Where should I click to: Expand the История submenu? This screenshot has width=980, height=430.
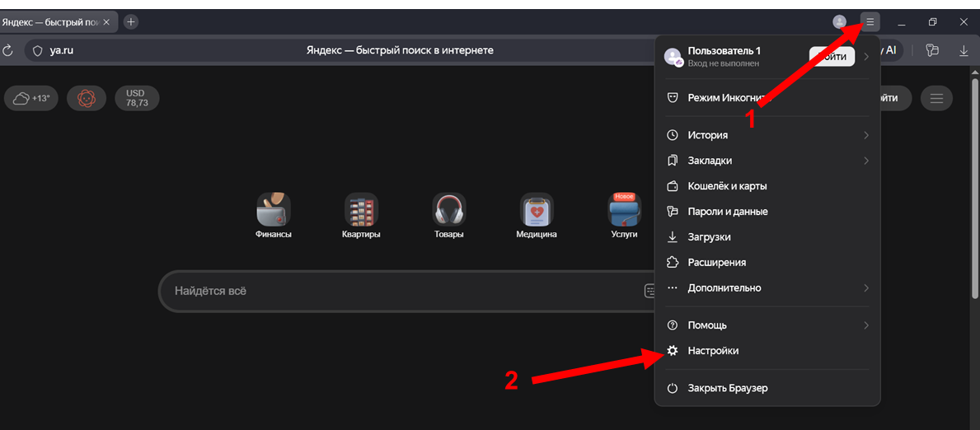(767, 135)
